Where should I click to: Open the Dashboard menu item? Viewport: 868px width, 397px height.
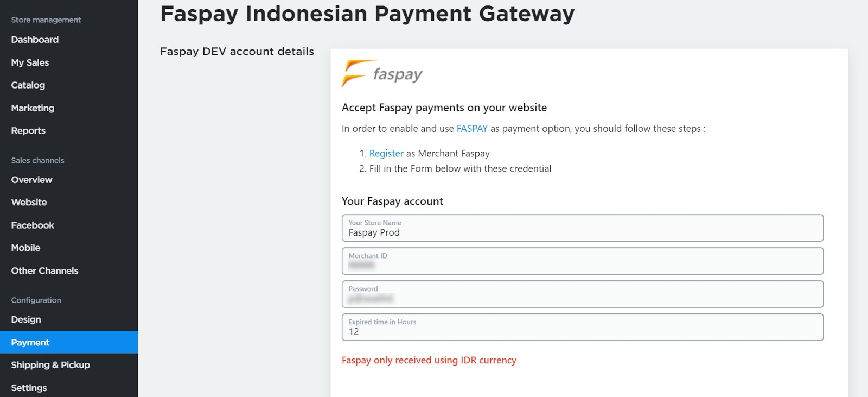point(35,40)
